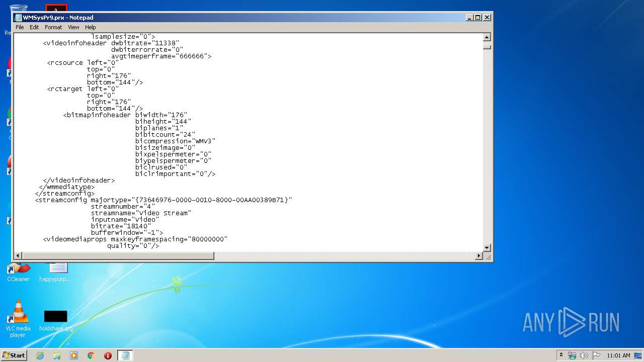This screenshot has height=362, width=644.
Task: Click the horizontal scrollbar left arrow
Action: pyautogui.click(x=18, y=256)
